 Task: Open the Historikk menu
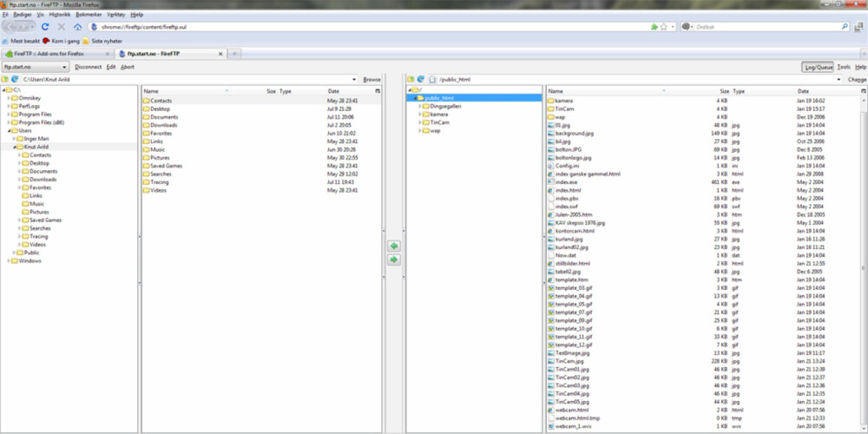(59, 15)
